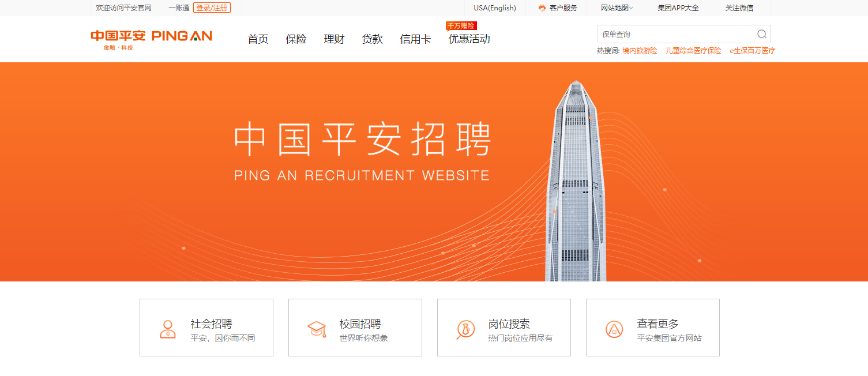The image size is (868, 376).
Task: Open the e生保百万医疗 hot search link
Action: tap(753, 51)
